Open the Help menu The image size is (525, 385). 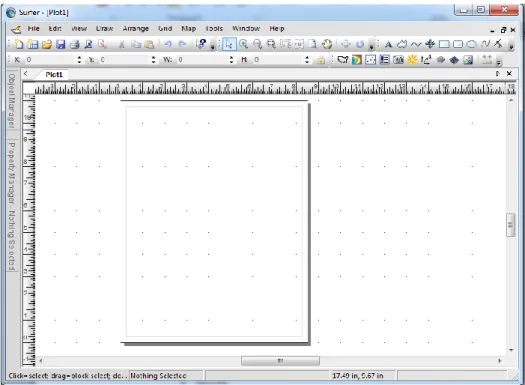[277, 29]
